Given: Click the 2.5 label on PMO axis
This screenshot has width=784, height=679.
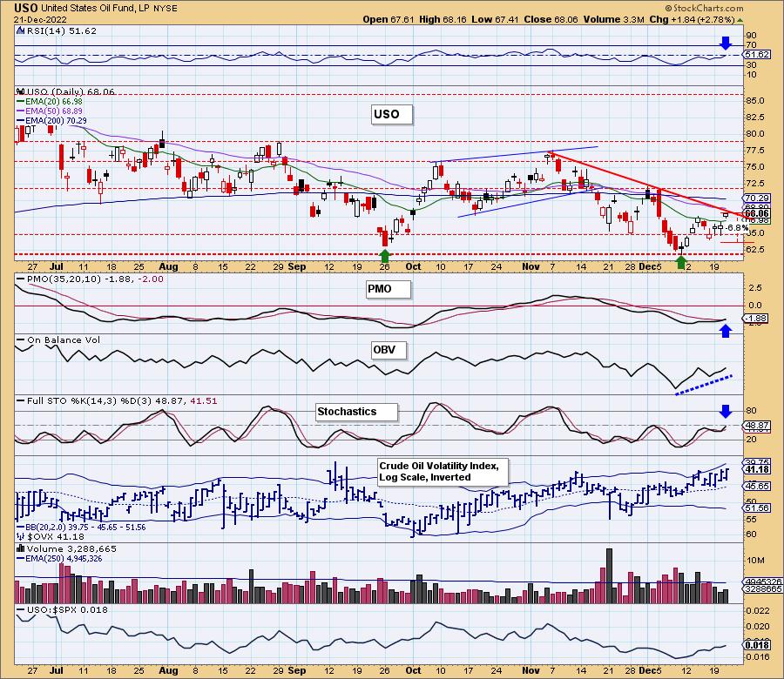Looking at the screenshot, I should (755, 288).
